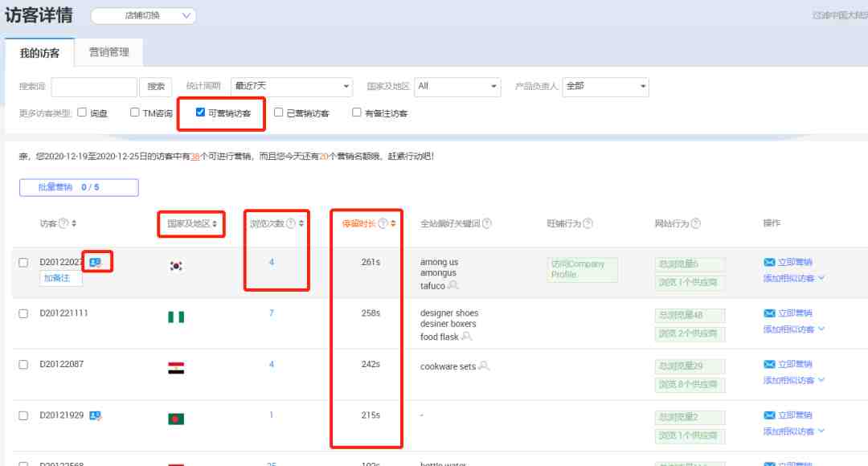Click Bangladesh flag in D20121929 row
The image size is (868, 466).
176,419
